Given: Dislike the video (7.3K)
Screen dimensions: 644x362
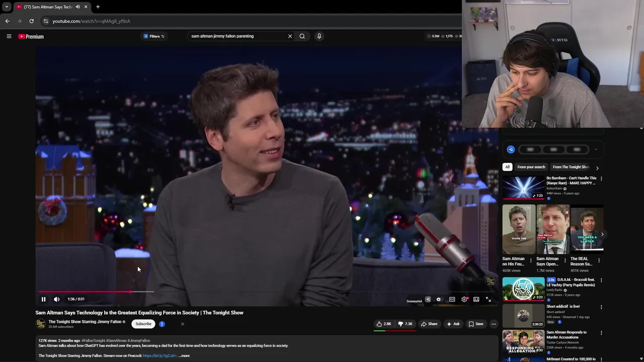Looking at the screenshot, I should tap(405, 324).
